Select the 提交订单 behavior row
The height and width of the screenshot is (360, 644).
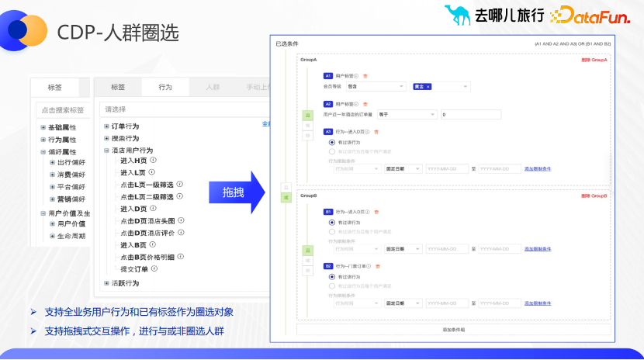(x=134, y=269)
